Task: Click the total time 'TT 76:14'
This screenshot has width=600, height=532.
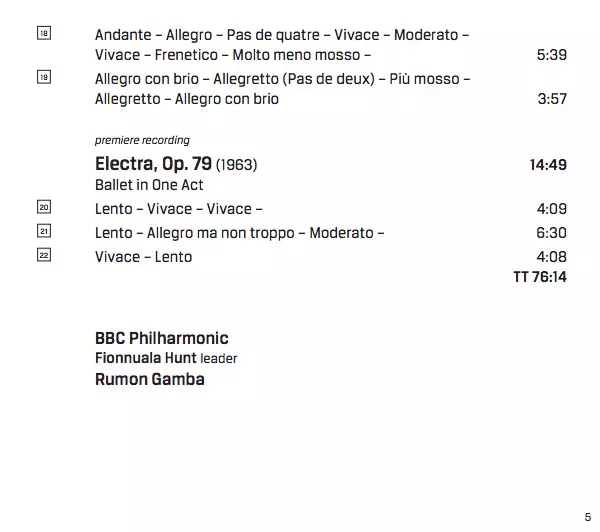Action: [x=539, y=277]
